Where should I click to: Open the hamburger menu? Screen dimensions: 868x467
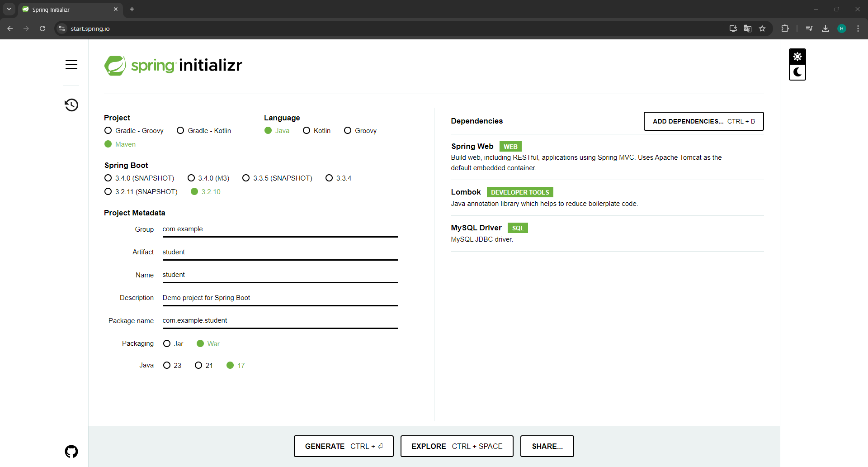pyautogui.click(x=71, y=65)
